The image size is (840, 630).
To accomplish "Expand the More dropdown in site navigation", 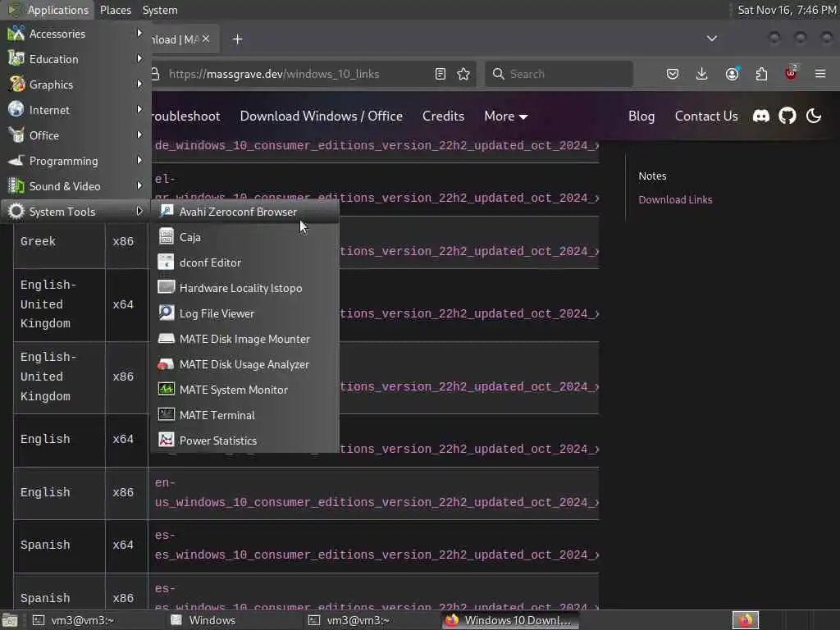I will pos(505,116).
